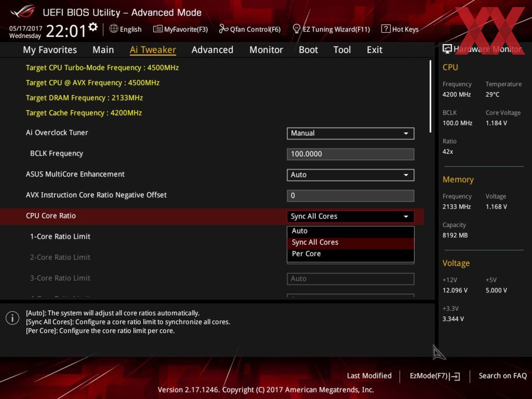Click the 22:01 clock display
Screen dimensions: 532x399
66,31
